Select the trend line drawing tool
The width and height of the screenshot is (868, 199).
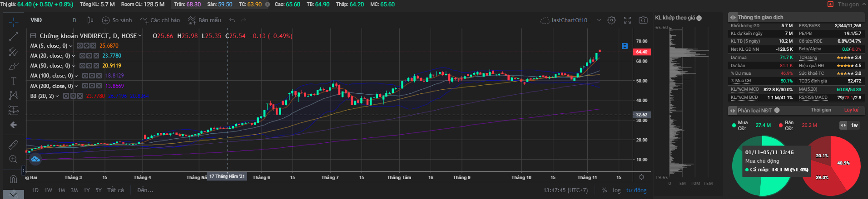click(x=13, y=37)
